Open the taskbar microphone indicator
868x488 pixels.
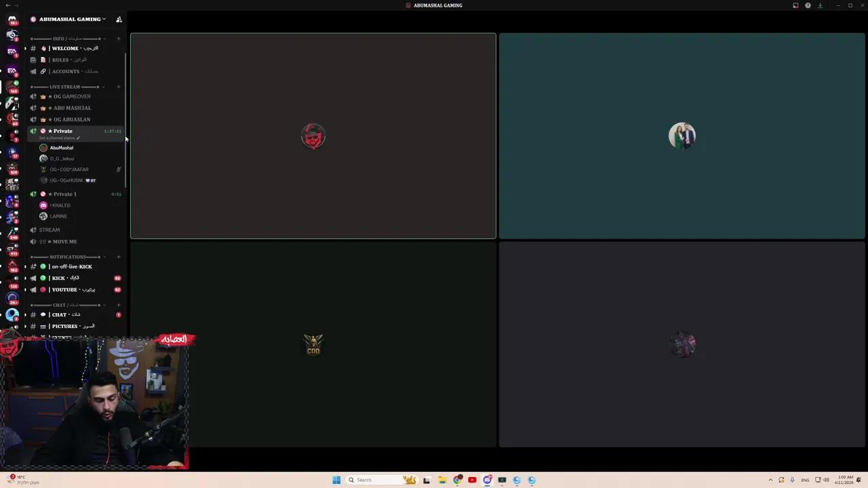[x=792, y=480]
